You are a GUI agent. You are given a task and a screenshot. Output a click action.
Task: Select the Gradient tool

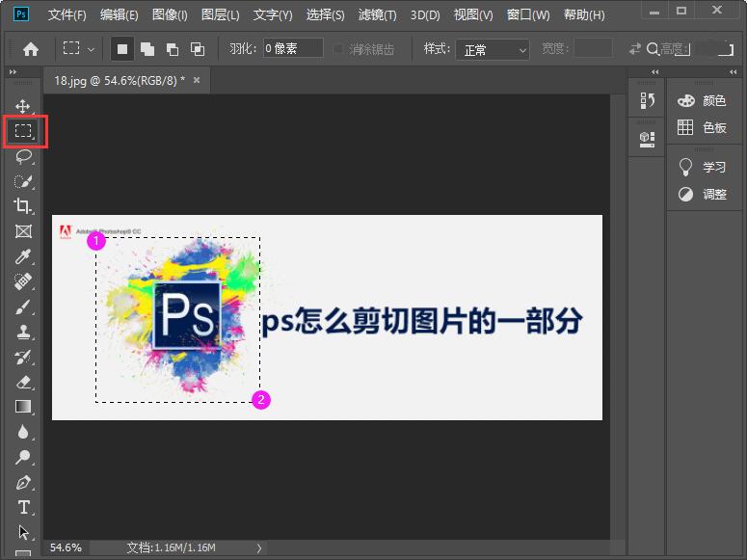click(23, 407)
